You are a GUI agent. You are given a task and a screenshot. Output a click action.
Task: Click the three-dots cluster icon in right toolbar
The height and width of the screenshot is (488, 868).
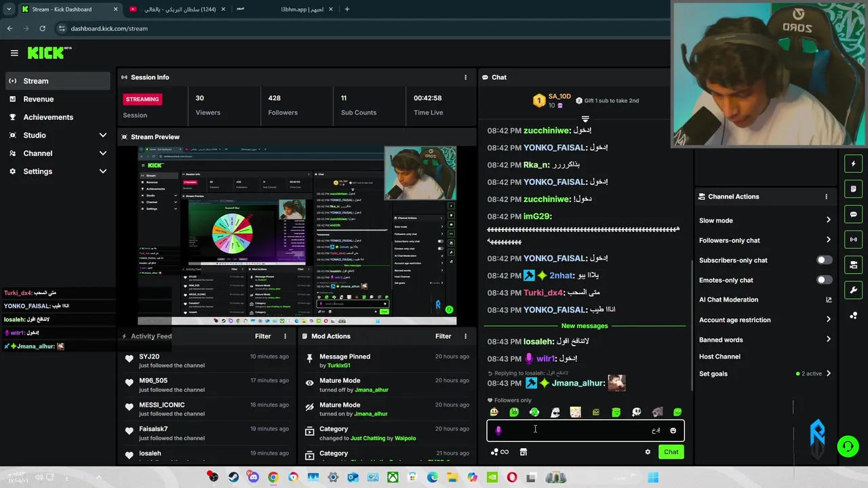853,315
